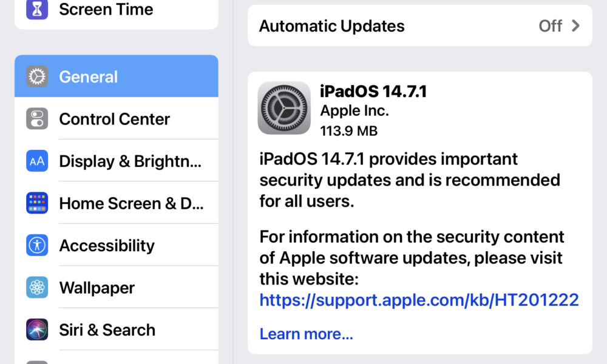607x364 pixels.
Task: Tap the iPadOS 14.7.1 title text
Action: click(x=373, y=91)
